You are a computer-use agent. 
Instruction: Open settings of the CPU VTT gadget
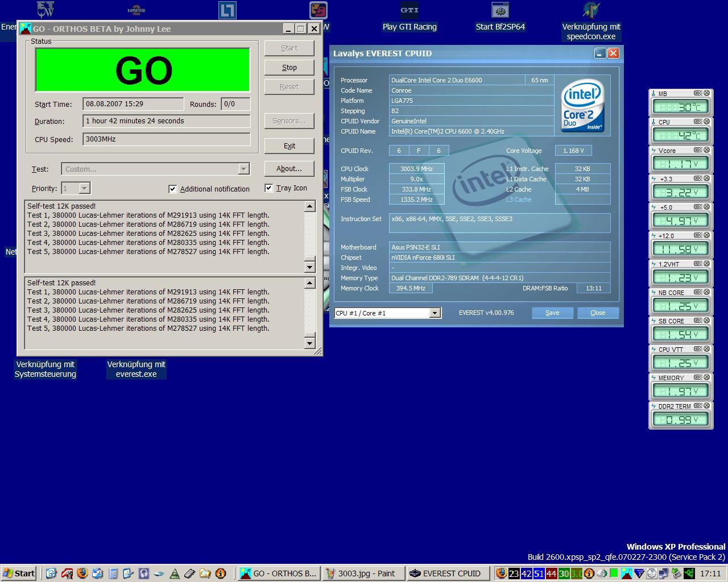[x=697, y=349]
